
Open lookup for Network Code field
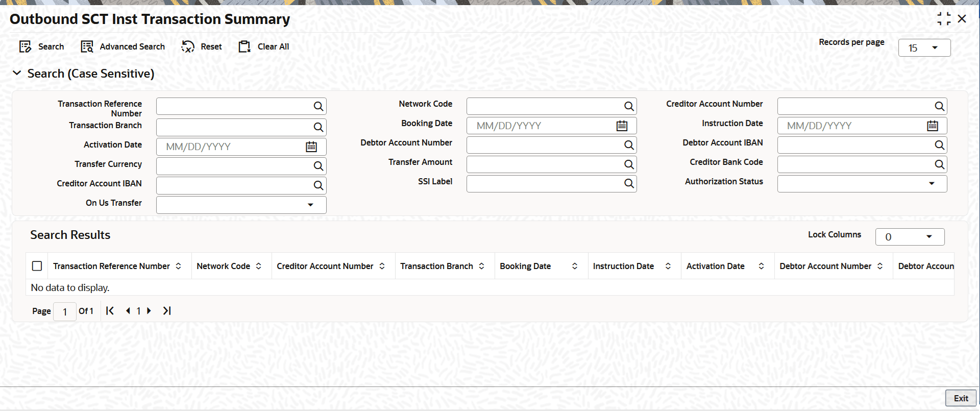pos(629,106)
